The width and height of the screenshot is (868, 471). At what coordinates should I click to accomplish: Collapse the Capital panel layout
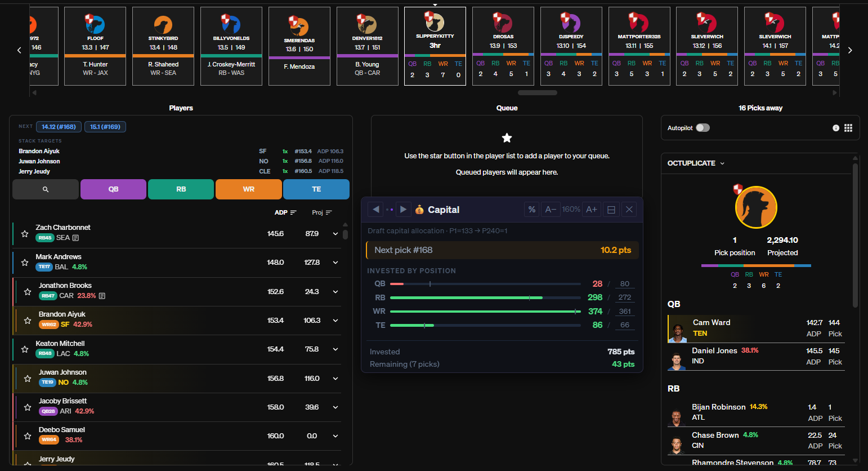tap(611, 210)
